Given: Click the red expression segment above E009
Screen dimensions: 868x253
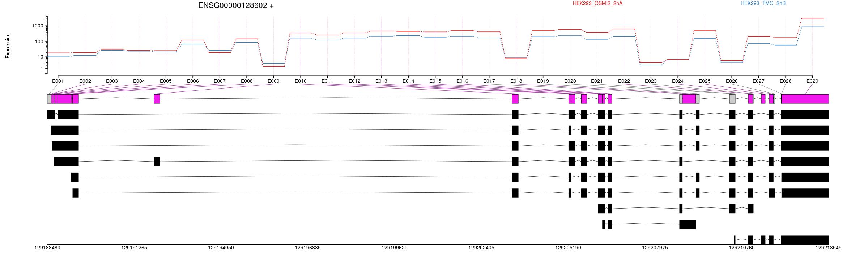Looking at the screenshot, I should (x=273, y=66).
